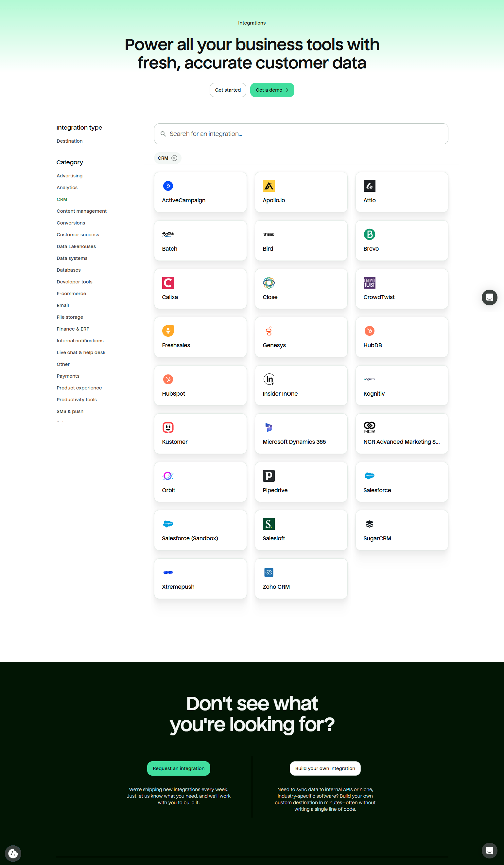Click the Brevo green B icon
This screenshot has width=504, height=865.
pos(370,234)
